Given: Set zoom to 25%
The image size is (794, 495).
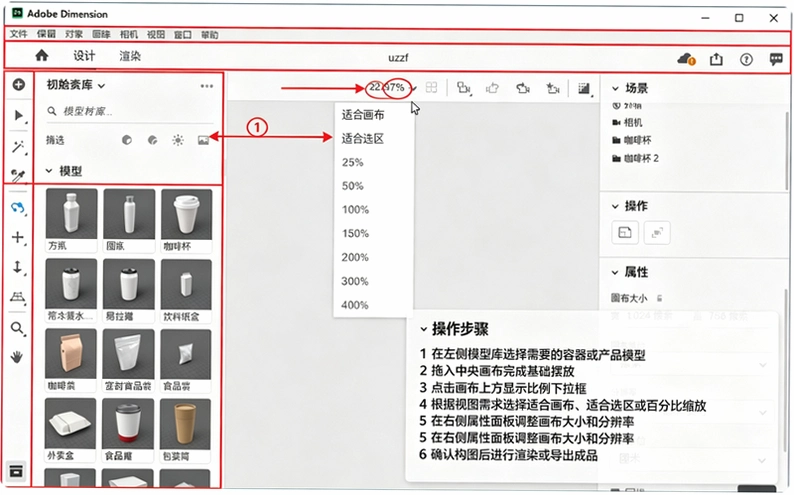Looking at the screenshot, I should (352, 162).
